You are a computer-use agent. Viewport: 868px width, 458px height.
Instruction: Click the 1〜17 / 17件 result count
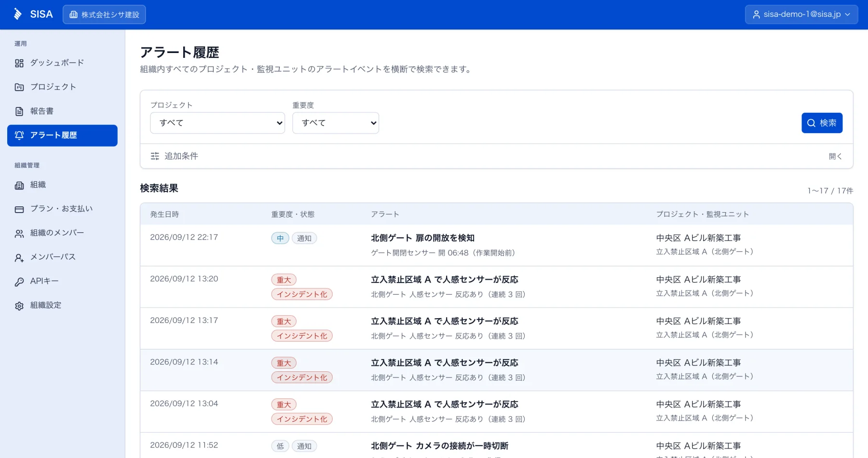[x=830, y=191]
